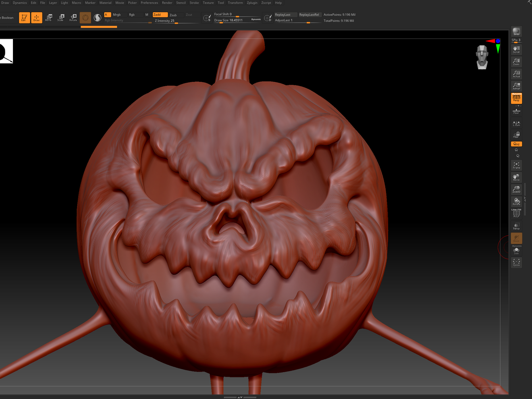Toggle XYZ rotation mode
The image size is (532, 399).
[516, 144]
